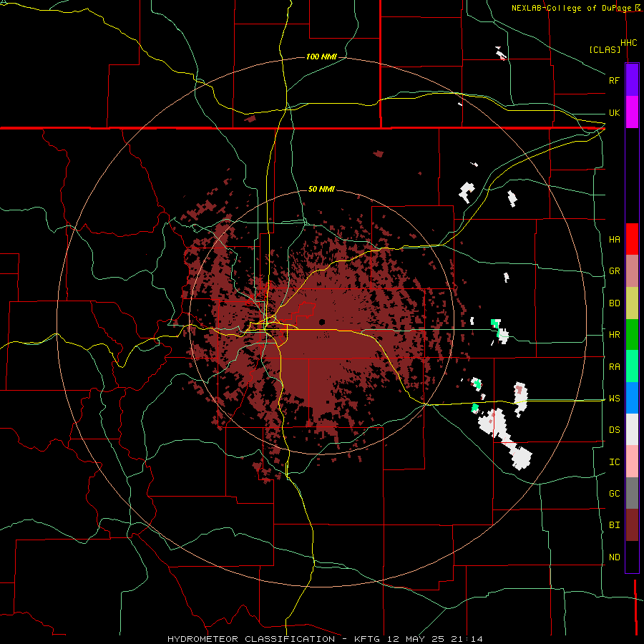The image size is (644, 644).
Task: Click the 50 NMI range ring label
Action: (x=321, y=190)
